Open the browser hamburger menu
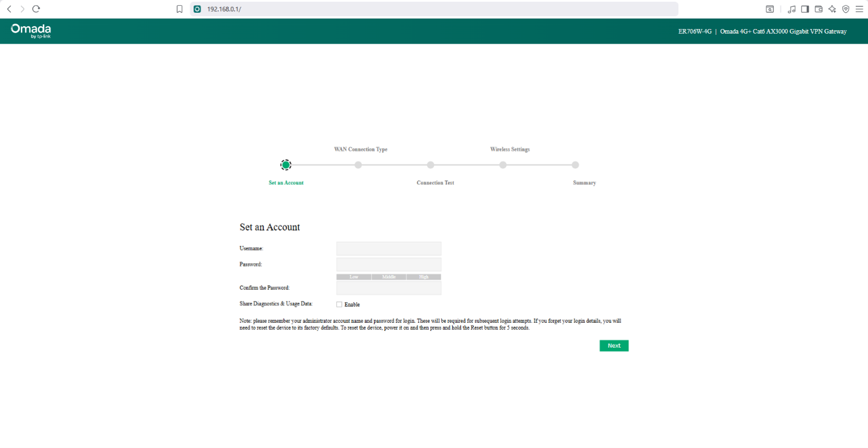 click(x=859, y=9)
